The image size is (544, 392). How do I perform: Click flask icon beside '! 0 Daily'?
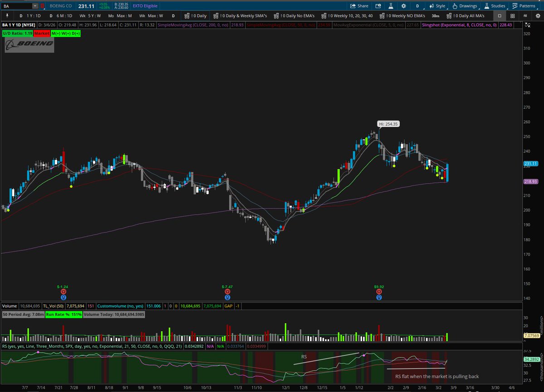coord(186,15)
